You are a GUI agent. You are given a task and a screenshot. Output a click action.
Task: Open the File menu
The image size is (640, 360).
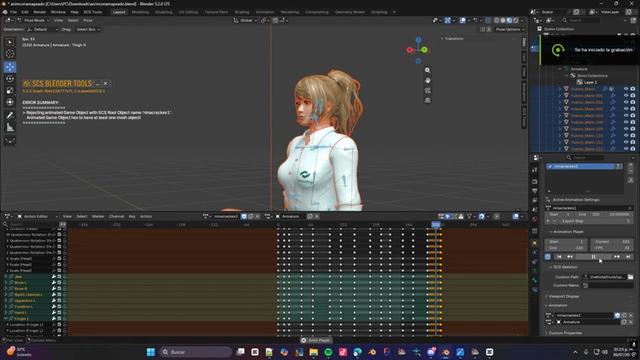pyautogui.click(x=13, y=12)
